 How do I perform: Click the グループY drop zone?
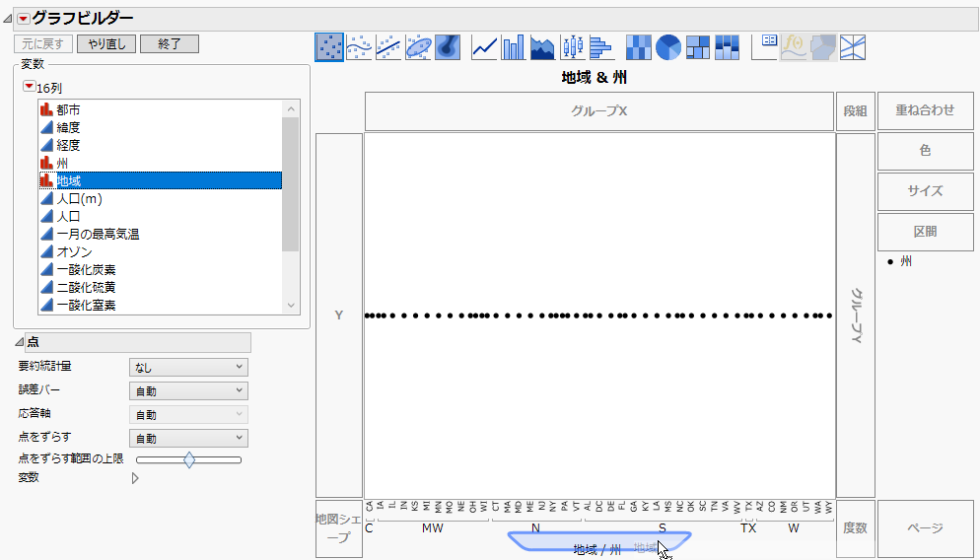[855, 315]
